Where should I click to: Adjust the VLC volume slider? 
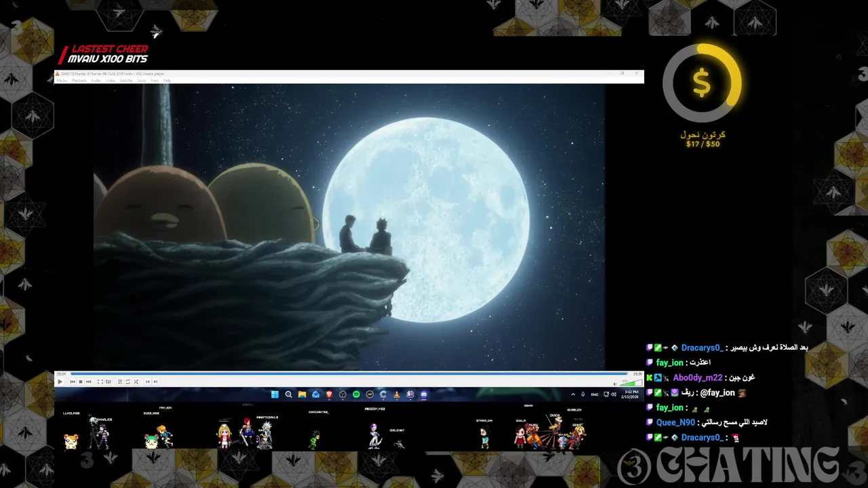(x=631, y=383)
